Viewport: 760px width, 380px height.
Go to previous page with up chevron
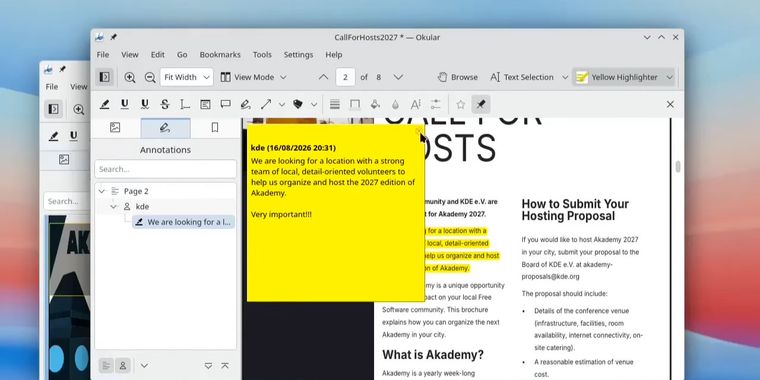click(323, 77)
